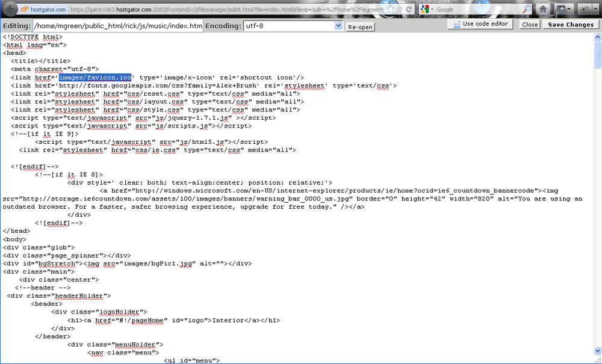The width and height of the screenshot is (602, 364).
Task: Click the '</head>' closing tag line
Action: point(16,231)
